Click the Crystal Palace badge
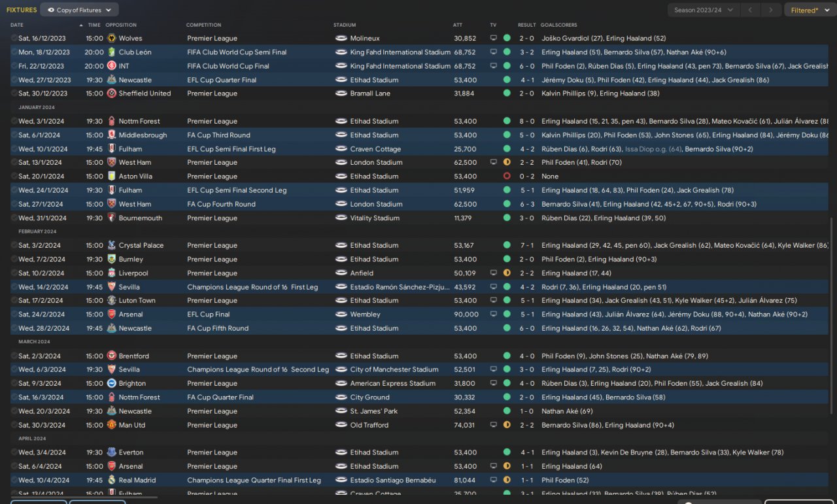The height and width of the screenshot is (504, 837). (x=111, y=246)
